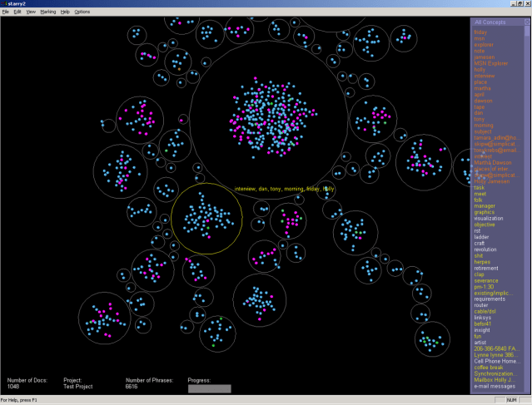Click 'e-mail messages' concept entry

[493, 386]
